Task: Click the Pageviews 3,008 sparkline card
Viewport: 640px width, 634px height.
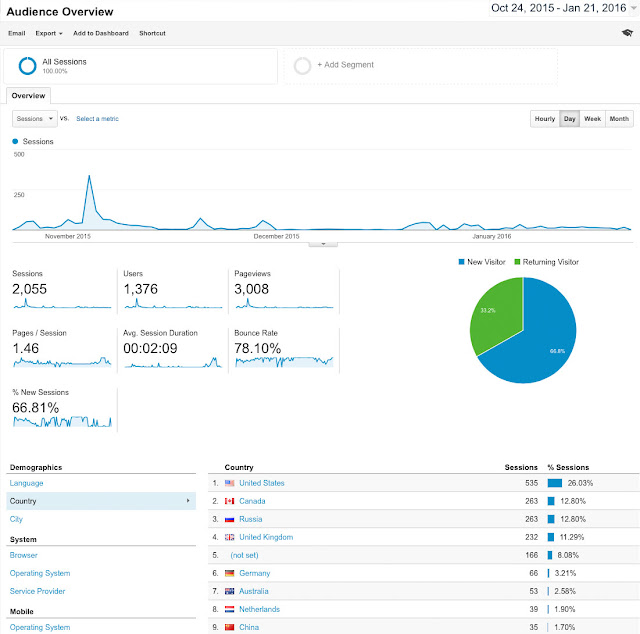Action: pos(284,290)
